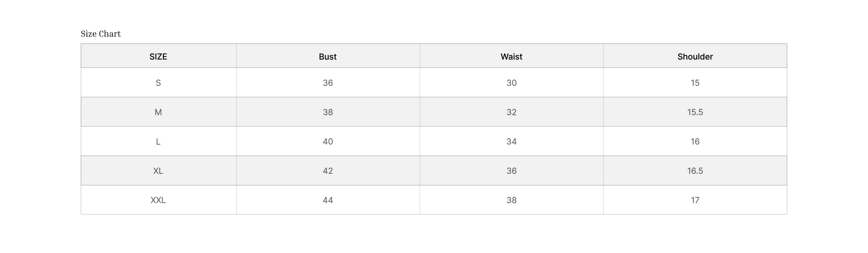The image size is (868, 253).
Task: Select the XXL size row label
Action: pyautogui.click(x=158, y=200)
